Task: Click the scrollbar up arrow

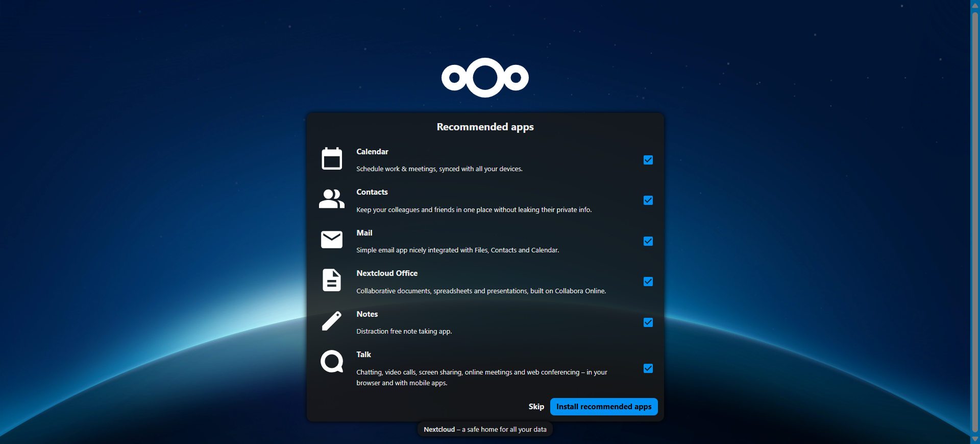Action: (x=975, y=5)
